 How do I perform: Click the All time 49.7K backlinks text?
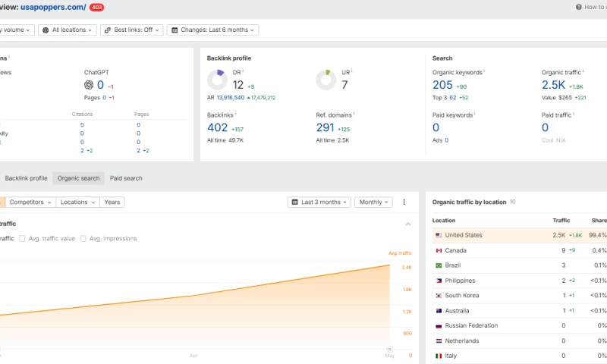[x=225, y=140]
